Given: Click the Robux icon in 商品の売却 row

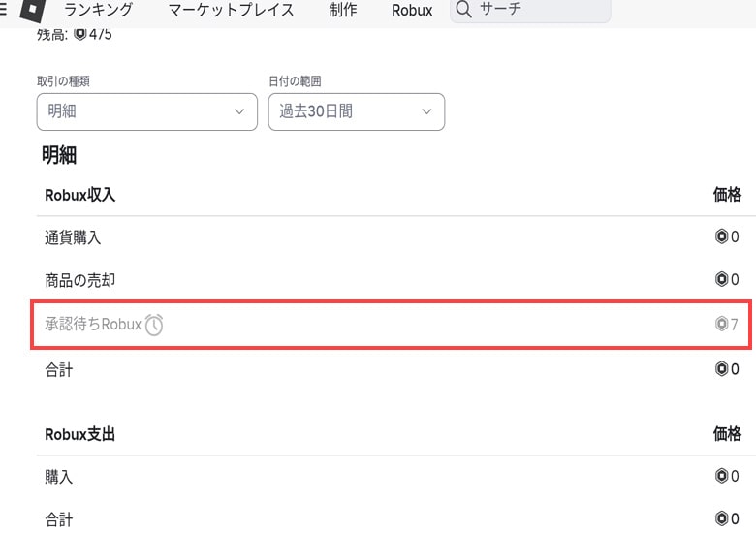Looking at the screenshot, I should (x=721, y=280).
